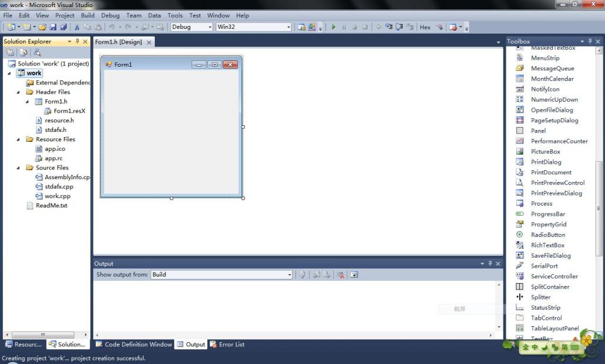
Task: Toggle the Hex display button
Action: click(425, 27)
